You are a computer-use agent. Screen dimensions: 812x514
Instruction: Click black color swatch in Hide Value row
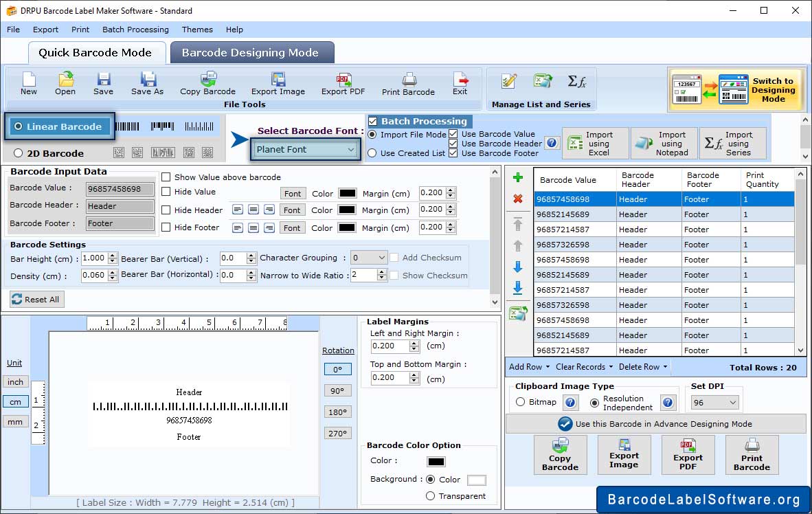coord(347,193)
